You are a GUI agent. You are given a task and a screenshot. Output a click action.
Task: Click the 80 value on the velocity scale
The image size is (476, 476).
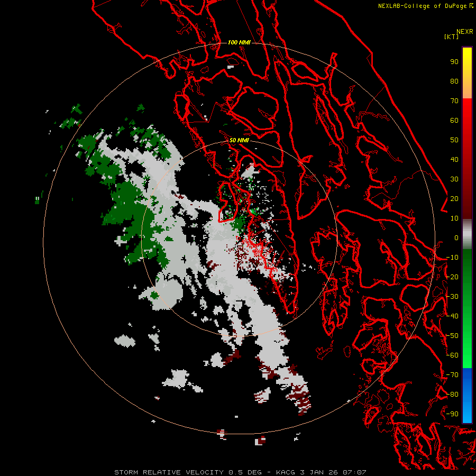454,81
